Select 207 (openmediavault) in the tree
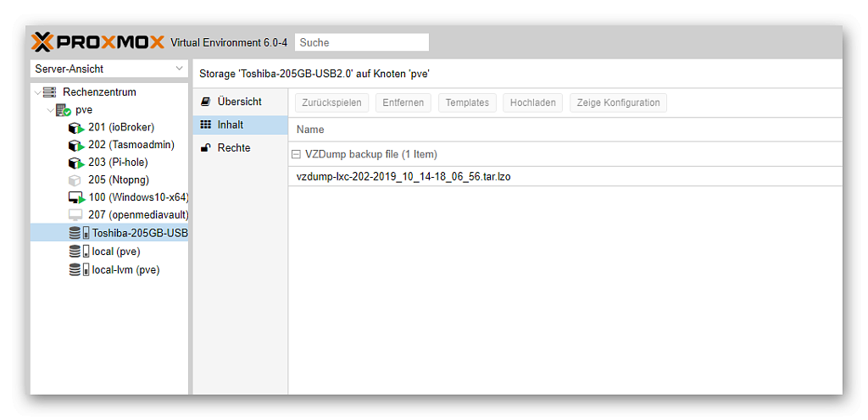 [x=138, y=214]
